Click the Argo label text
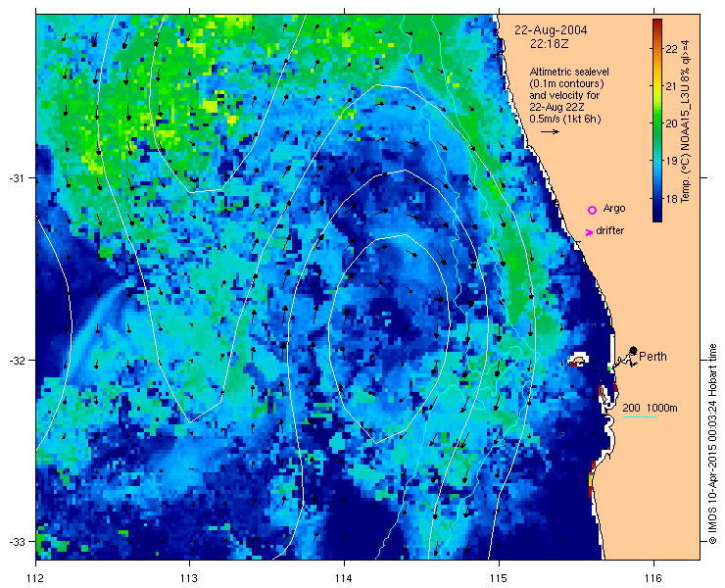The width and height of the screenshot is (725, 588). click(x=614, y=209)
